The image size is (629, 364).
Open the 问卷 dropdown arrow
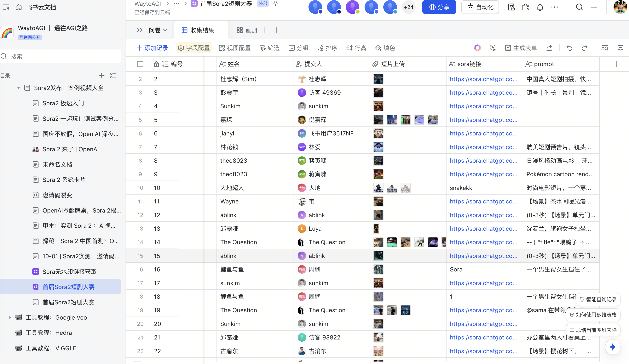click(x=165, y=30)
